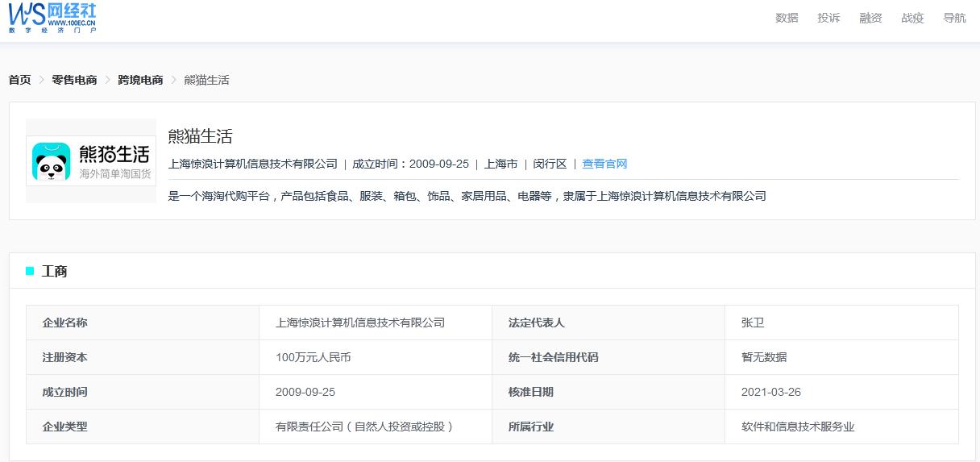This screenshot has height=462, width=980.
Task: Return to 首页 via breadcrumb
Action: point(19,80)
